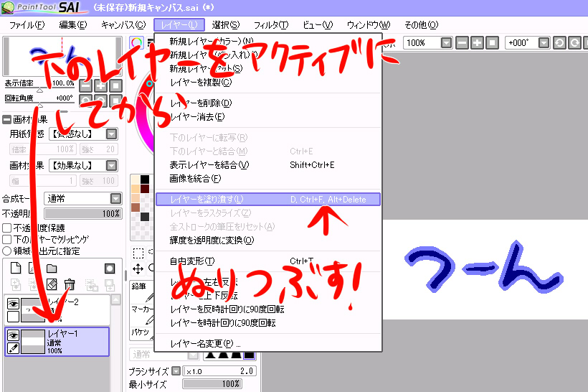This screenshot has width=588, height=392.
Task: Open the 画材効果 【効果なし】 dropdown
Action: click(x=111, y=166)
